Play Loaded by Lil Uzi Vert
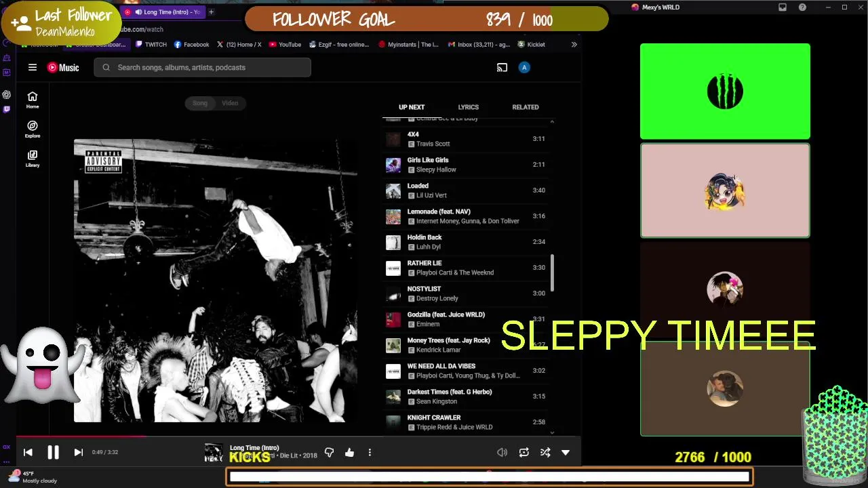 [x=466, y=190]
